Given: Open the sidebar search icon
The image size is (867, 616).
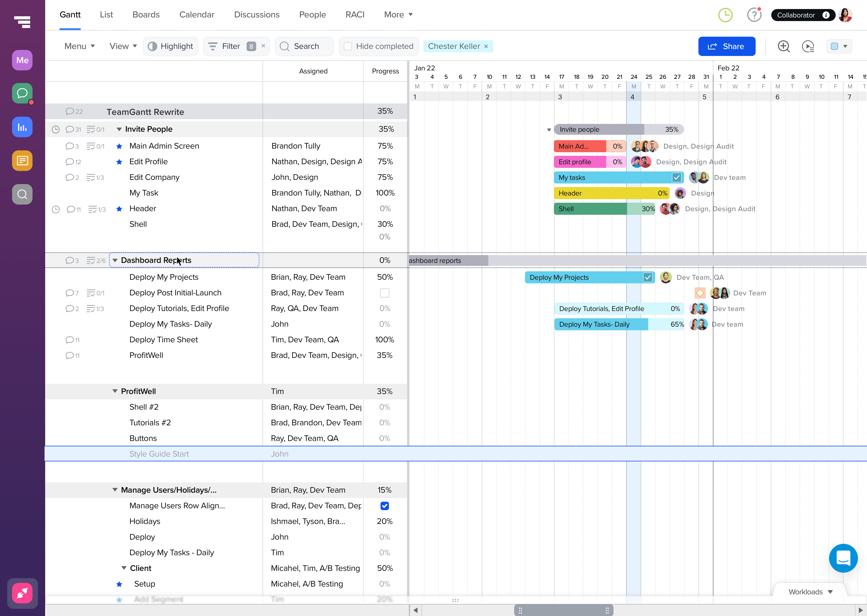Looking at the screenshot, I should pyautogui.click(x=22, y=194).
